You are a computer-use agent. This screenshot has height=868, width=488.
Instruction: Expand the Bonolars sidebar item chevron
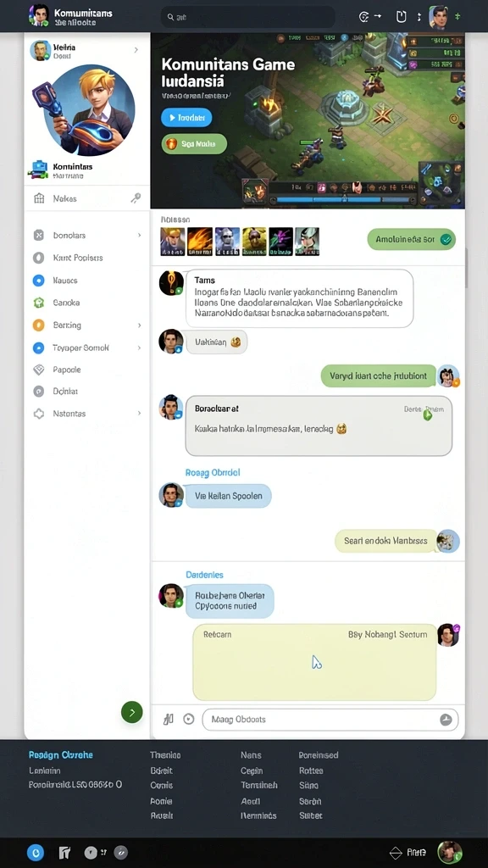coord(139,236)
